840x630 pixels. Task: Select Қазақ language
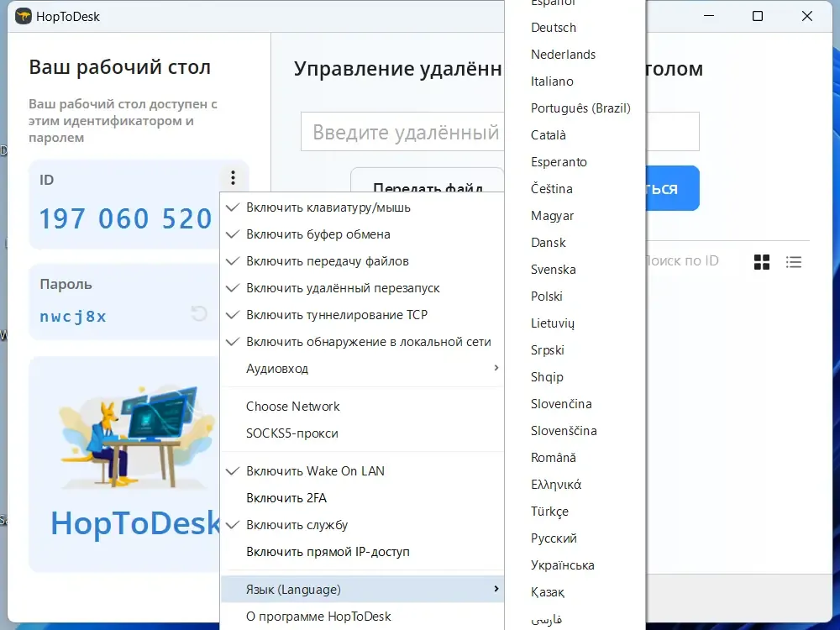coord(575,592)
